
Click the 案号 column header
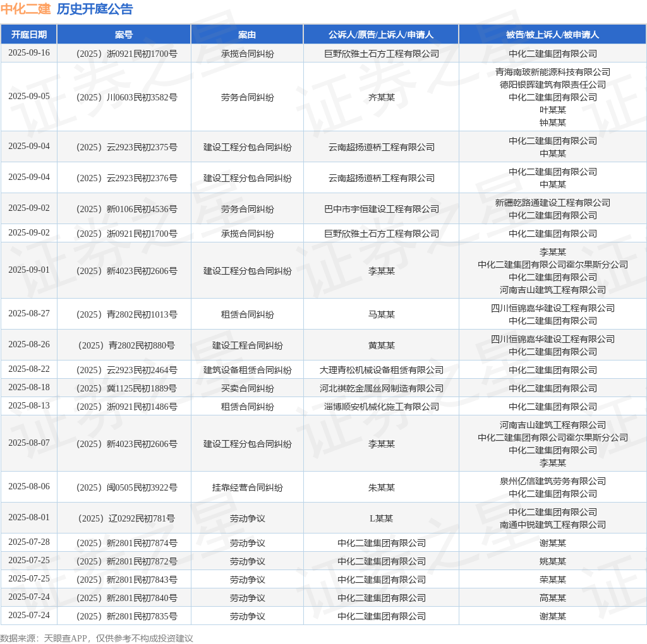coord(124,35)
